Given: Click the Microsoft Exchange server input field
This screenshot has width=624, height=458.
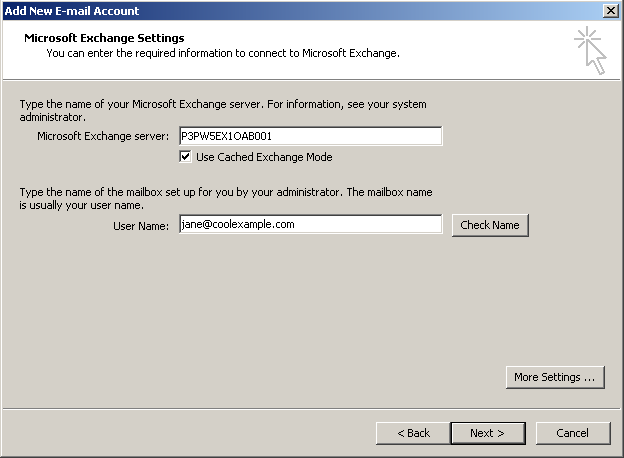Looking at the screenshot, I should (x=310, y=136).
